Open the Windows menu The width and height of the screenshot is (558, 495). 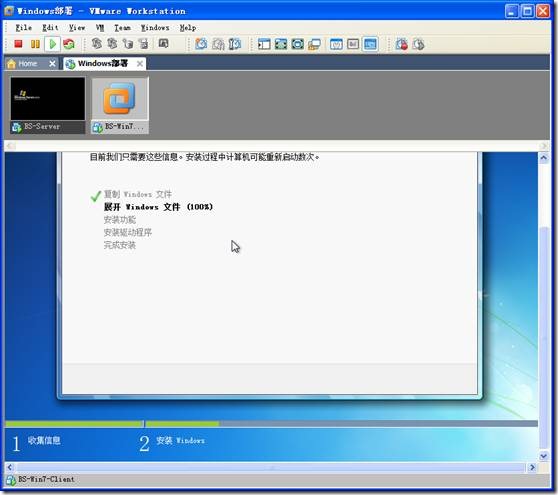[x=155, y=27]
